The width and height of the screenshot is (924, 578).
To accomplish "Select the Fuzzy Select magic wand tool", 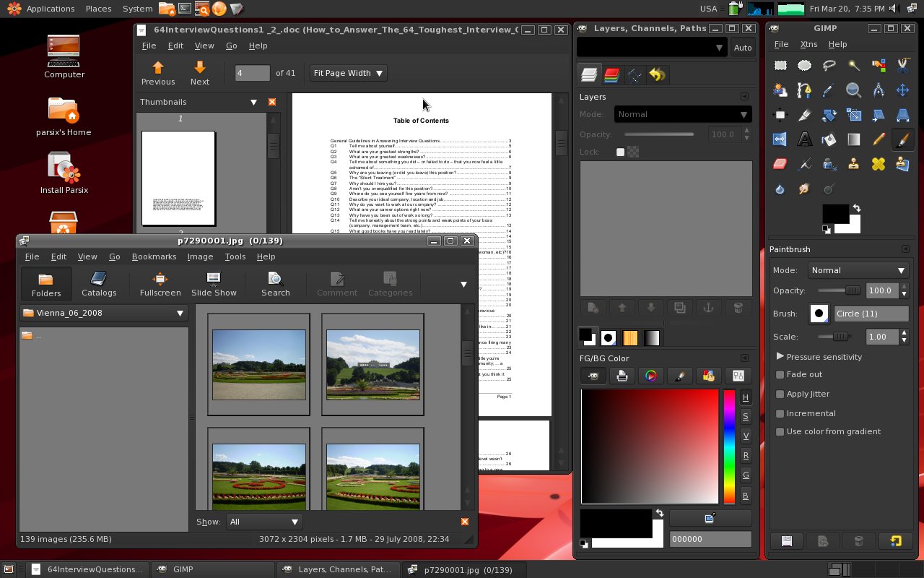I will point(854,66).
